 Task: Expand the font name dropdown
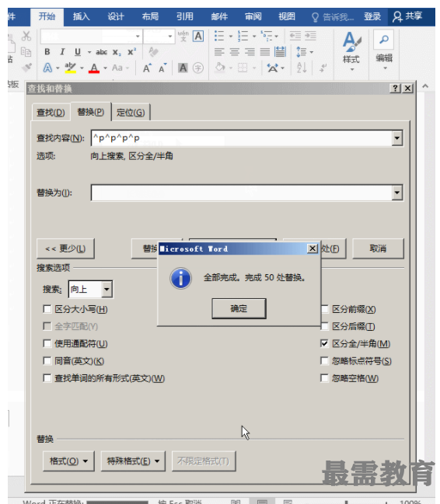pyautogui.click(x=138, y=36)
